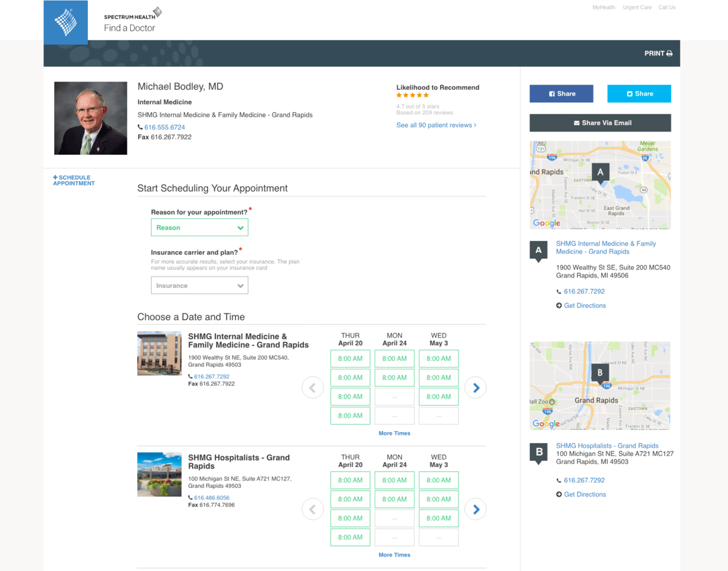
Task: Click the second Google map of Grand Rapids
Action: click(600, 385)
